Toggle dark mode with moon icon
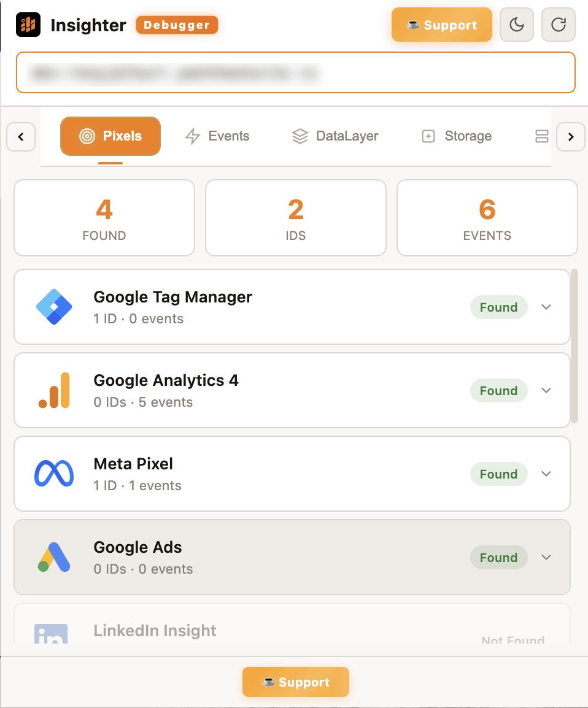Viewport: 588px width, 708px height. click(517, 25)
